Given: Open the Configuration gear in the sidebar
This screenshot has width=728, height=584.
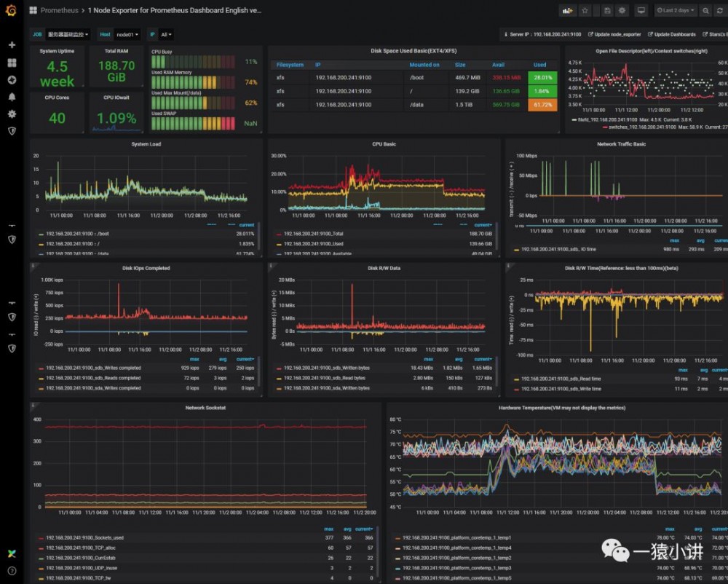Looking at the screenshot, I should [x=12, y=114].
